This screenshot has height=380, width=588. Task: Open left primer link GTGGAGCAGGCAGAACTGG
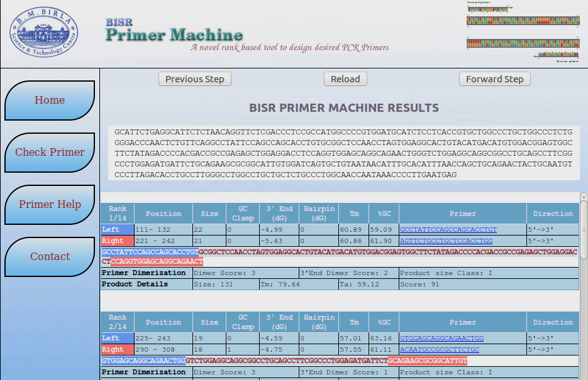pyautogui.click(x=441, y=338)
